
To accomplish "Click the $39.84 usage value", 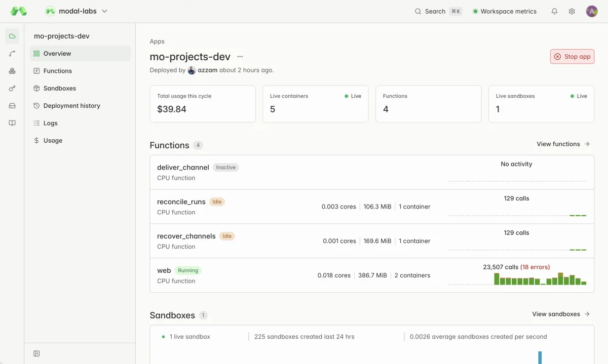I will click(172, 109).
